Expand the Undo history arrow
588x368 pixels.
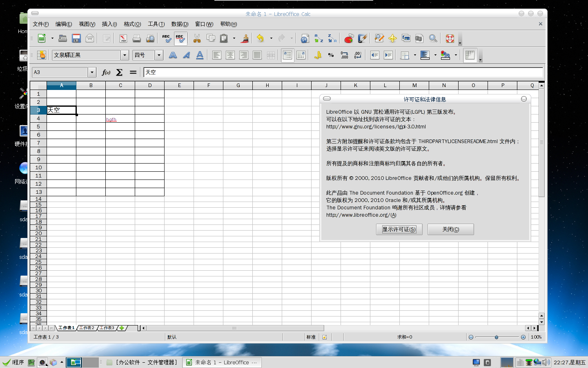[x=271, y=38]
